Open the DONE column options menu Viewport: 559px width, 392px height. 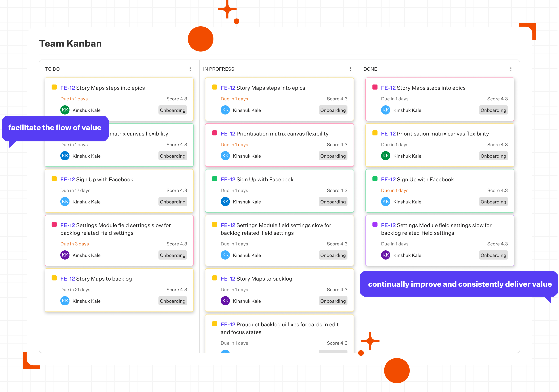tap(511, 69)
